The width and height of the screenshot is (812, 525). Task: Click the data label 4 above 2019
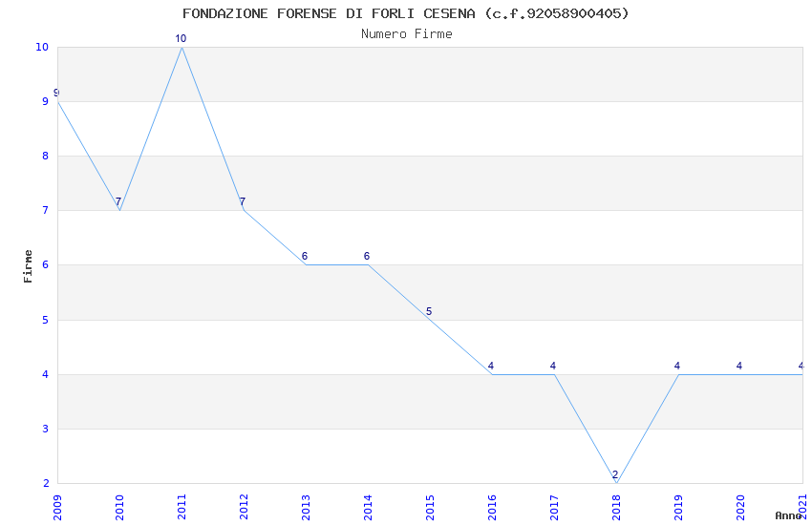(x=677, y=367)
